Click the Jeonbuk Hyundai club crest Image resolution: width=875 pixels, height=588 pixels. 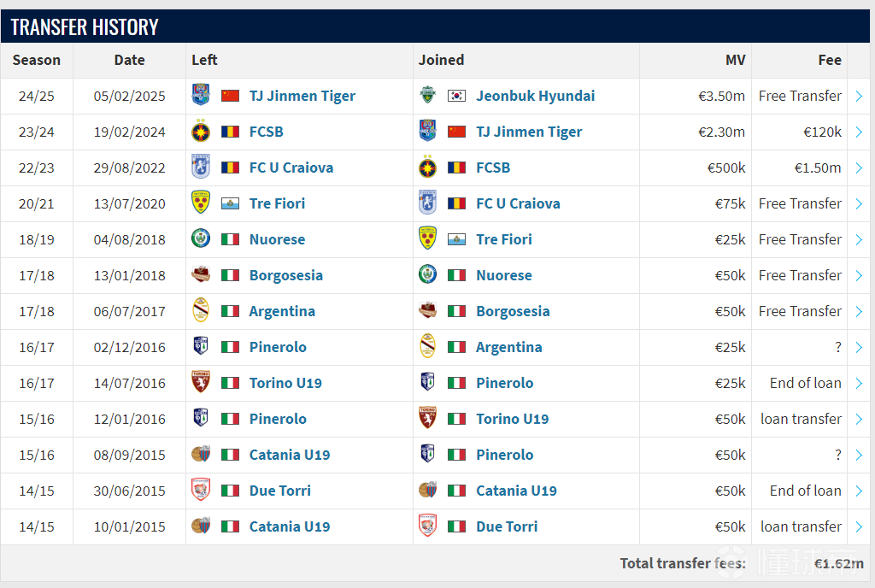coord(427,96)
